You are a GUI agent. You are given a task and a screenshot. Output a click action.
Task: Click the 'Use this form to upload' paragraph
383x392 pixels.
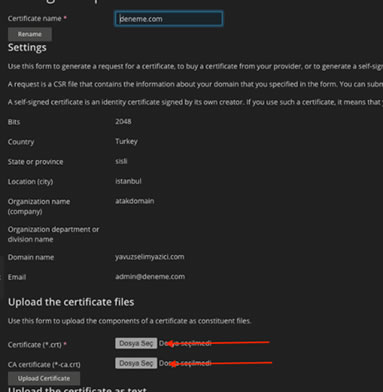coord(130,321)
